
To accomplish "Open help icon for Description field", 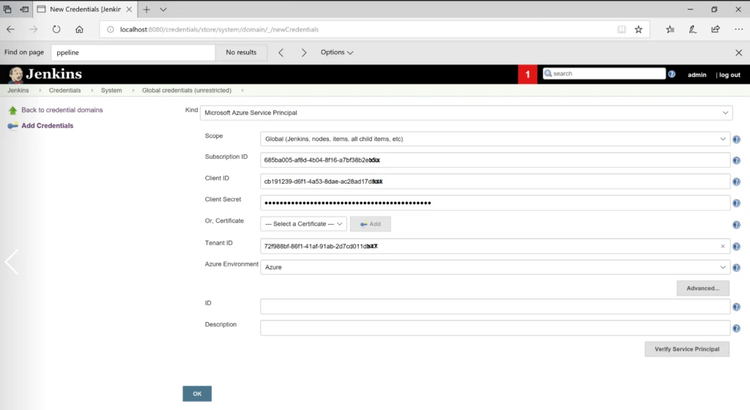I will click(737, 328).
